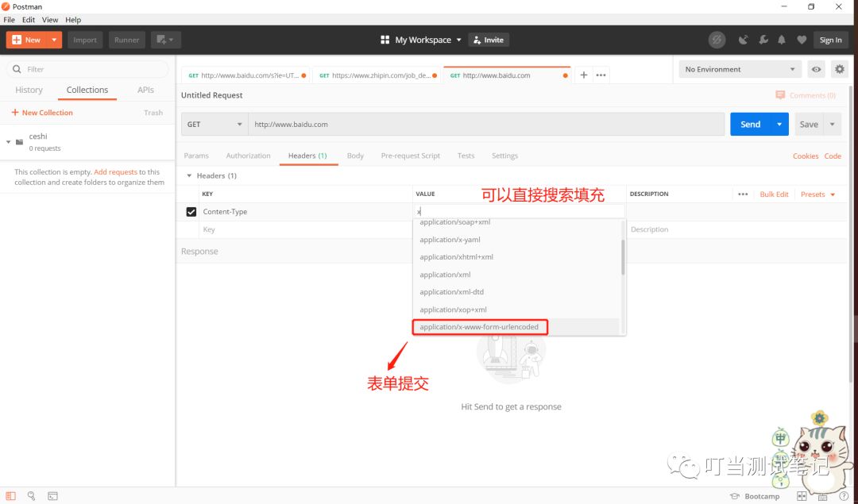Switch to the zhipin.com request tab
The width and height of the screenshot is (858, 504).
pos(377,75)
